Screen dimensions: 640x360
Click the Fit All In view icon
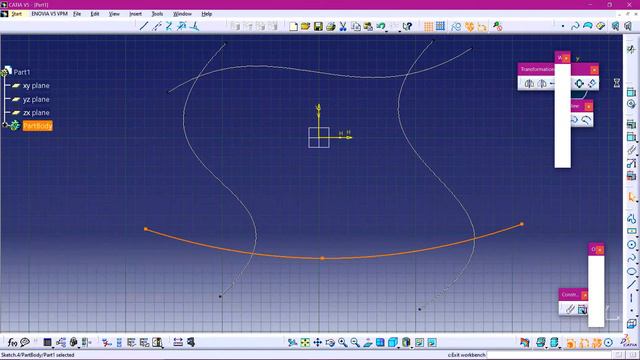pos(305,342)
